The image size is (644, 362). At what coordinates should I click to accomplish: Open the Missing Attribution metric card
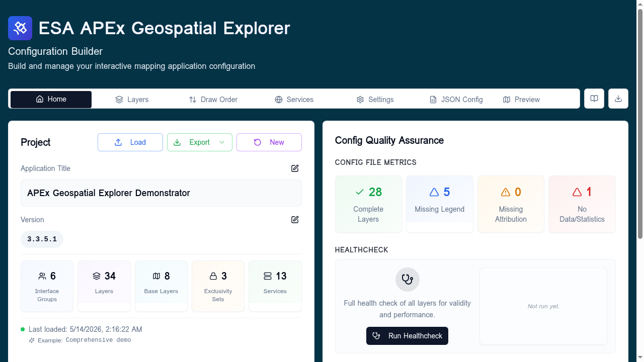pos(511,204)
